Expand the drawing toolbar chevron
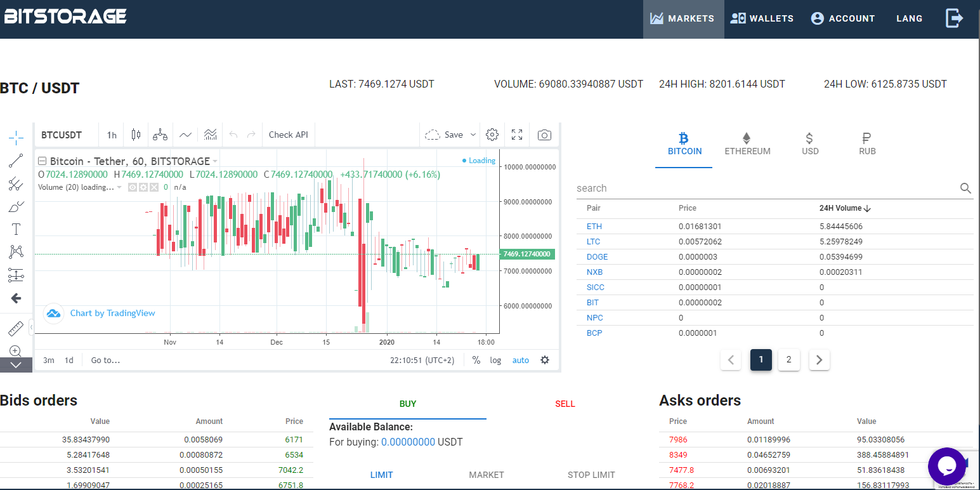Viewport: 980px width, 490px height. point(16,365)
